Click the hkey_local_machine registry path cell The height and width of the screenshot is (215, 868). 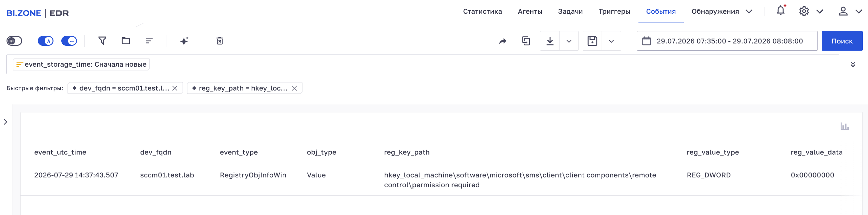(x=520, y=180)
